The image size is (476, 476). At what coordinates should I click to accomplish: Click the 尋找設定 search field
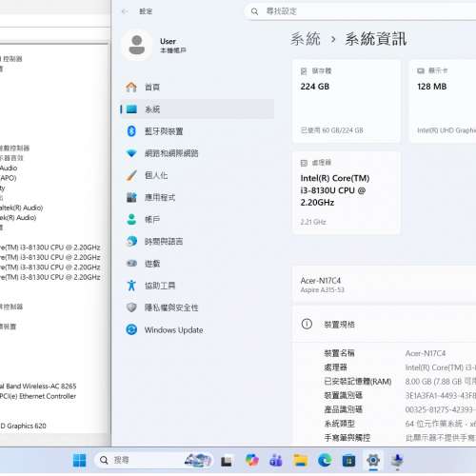click(x=360, y=11)
